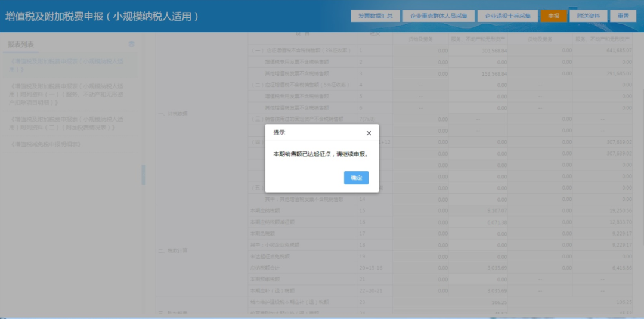Click the row label 本期应纳税额减征额
Viewport: 644px width, 319px height.
point(273,222)
